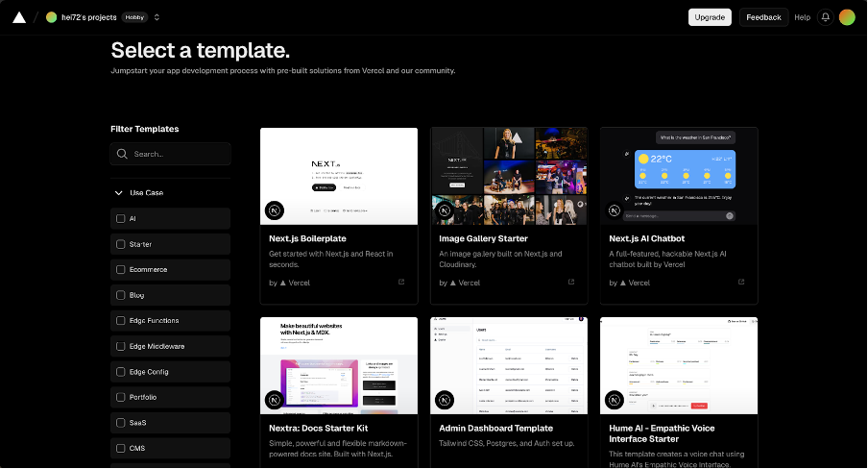Check the Edge Config filter
Image resolution: width=868 pixels, height=469 pixels.
point(121,371)
